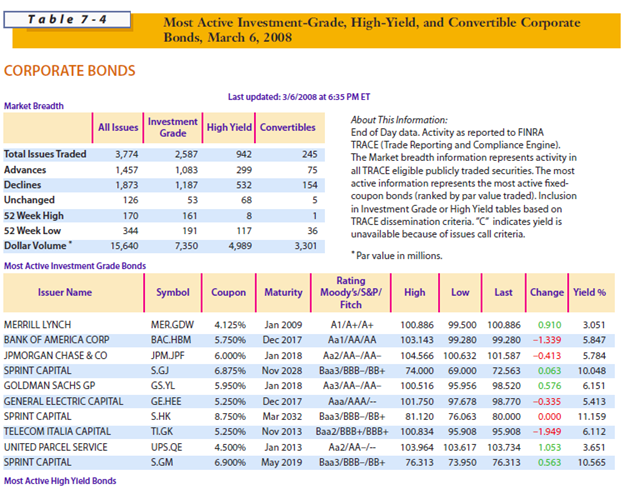
Task: Click the Change column header
Action: point(547,292)
